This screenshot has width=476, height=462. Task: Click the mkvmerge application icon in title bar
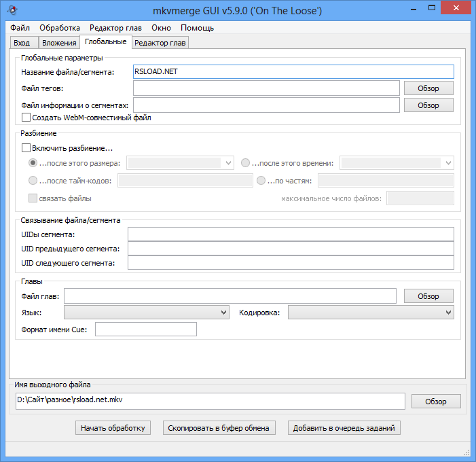(x=12, y=10)
